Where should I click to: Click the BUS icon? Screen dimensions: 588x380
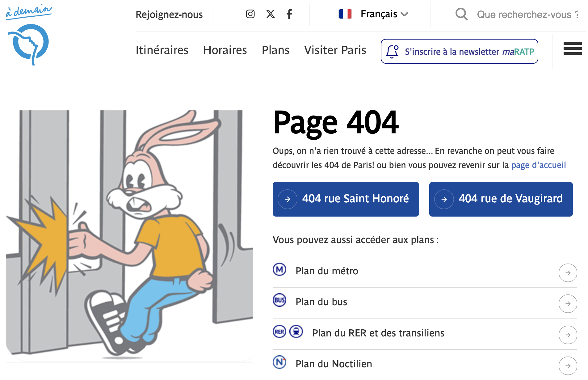click(x=279, y=300)
